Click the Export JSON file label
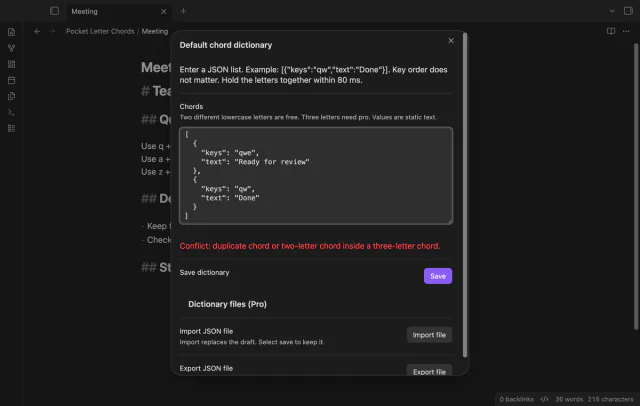The width and height of the screenshot is (640, 406). click(206, 368)
